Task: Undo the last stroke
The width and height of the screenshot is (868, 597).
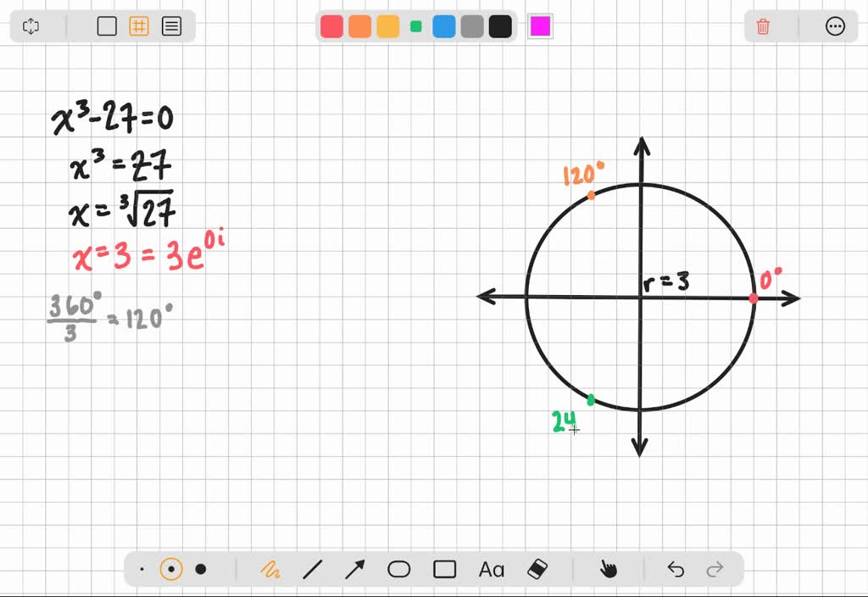Action: [676, 569]
